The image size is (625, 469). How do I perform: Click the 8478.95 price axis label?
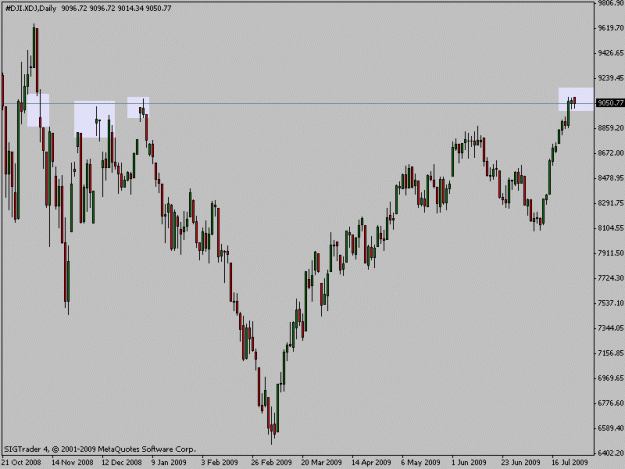[x=610, y=178]
